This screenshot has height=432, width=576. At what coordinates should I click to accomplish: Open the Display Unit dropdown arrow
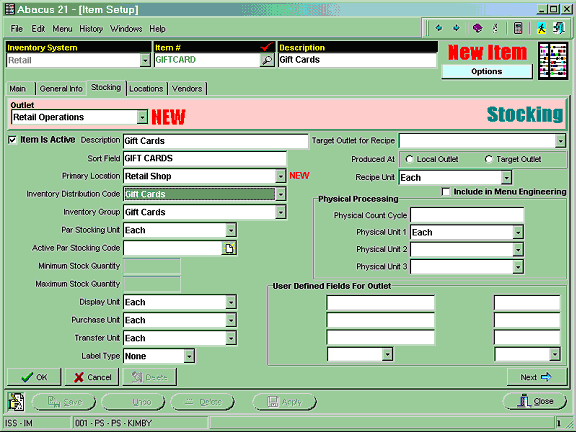(x=231, y=302)
